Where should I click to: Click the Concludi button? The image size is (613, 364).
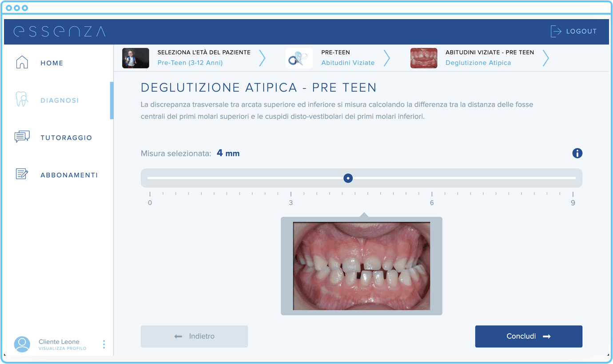pos(529,336)
